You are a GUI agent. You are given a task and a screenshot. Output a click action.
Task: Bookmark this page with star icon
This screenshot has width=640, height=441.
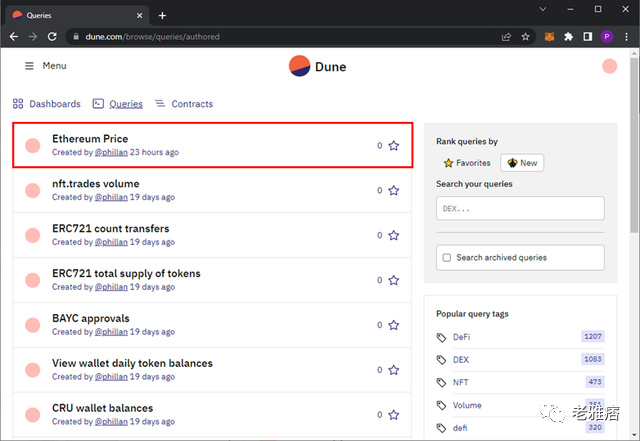(525, 37)
